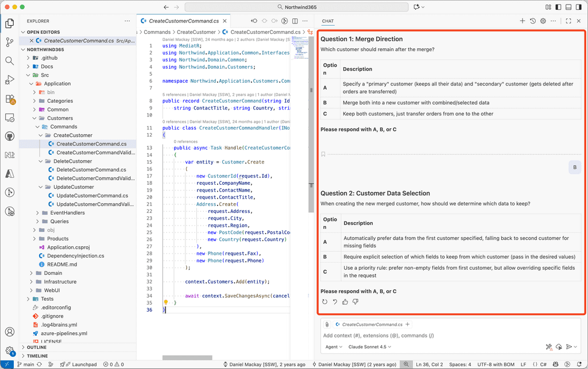Image resolution: width=588 pixels, height=369 pixels.
Task: Click the thumbs down icon on chat response
Action: (355, 302)
